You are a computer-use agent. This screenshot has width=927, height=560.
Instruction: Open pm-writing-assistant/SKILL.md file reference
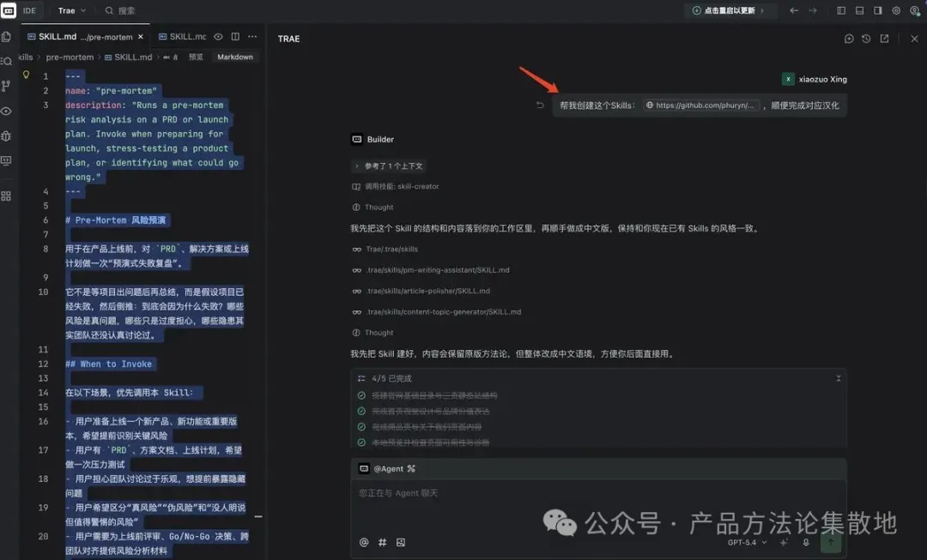(431, 270)
